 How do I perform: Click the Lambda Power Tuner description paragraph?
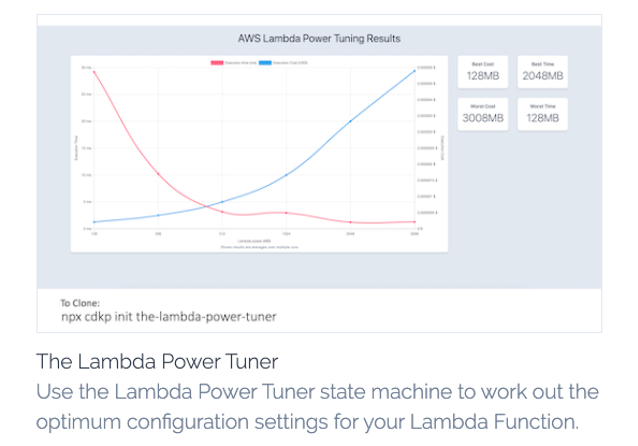tap(317, 406)
